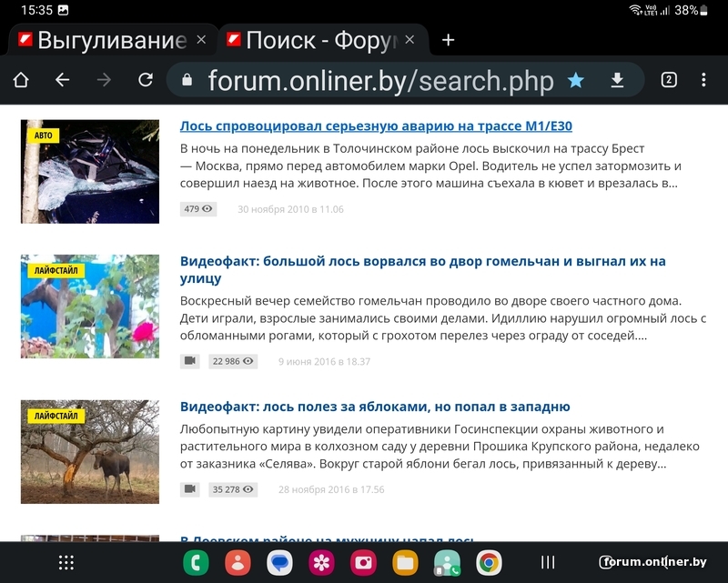The height and width of the screenshot is (583, 728).
Task: Open the apps grid in taskbar
Action: tap(66, 563)
